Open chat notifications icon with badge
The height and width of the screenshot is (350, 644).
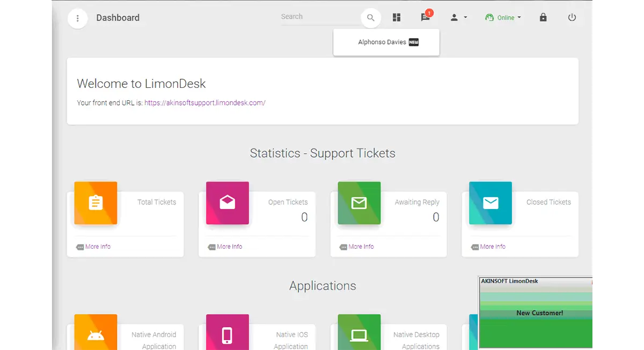426,16
